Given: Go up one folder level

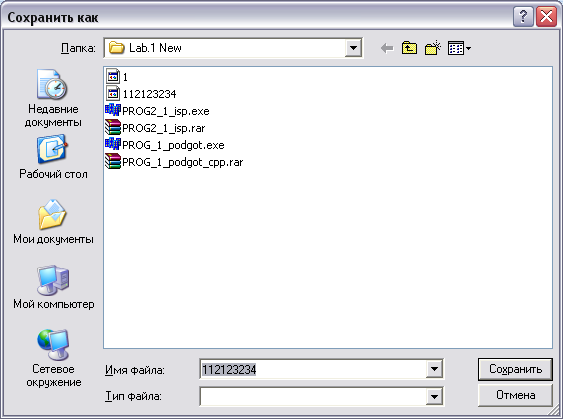Looking at the screenshot, I should click(x=409, y=48).
